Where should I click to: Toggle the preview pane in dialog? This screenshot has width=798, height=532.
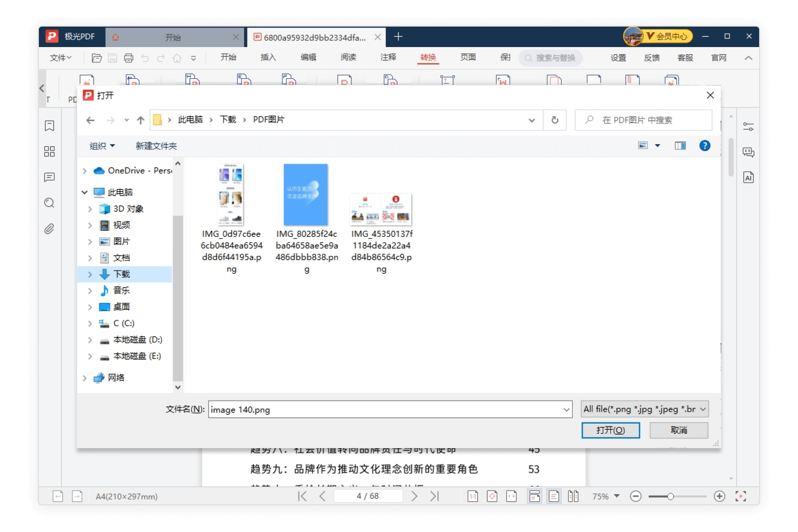pyautogui.click(x=680, y=146)
